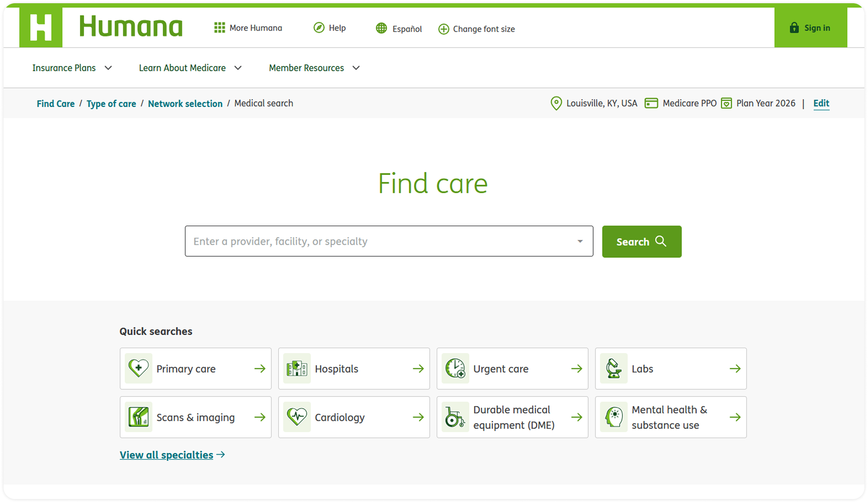The height and width of the screenshot is (503, 868).
Task: Open the Member Resources menu
Action: (314, 68)
